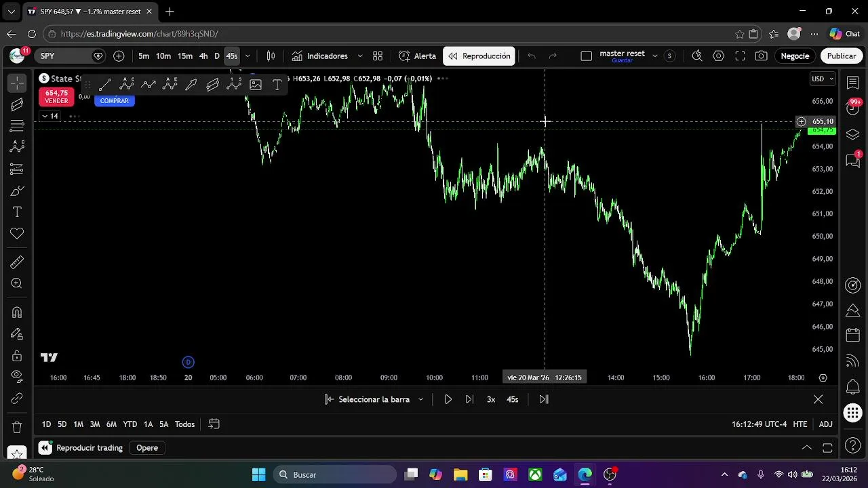
Task: Open object tree layers icon
Action: 853,134
